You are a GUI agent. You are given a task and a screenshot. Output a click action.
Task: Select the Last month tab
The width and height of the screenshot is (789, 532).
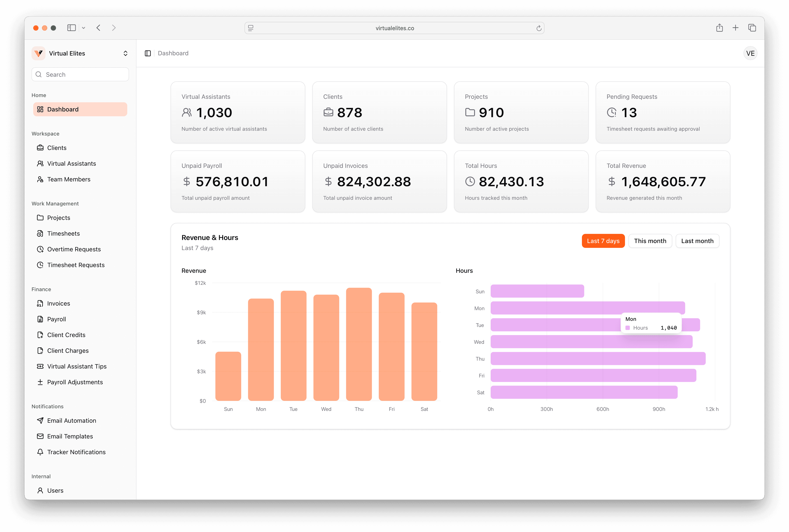pyautogui.click(x=697, y=241)
